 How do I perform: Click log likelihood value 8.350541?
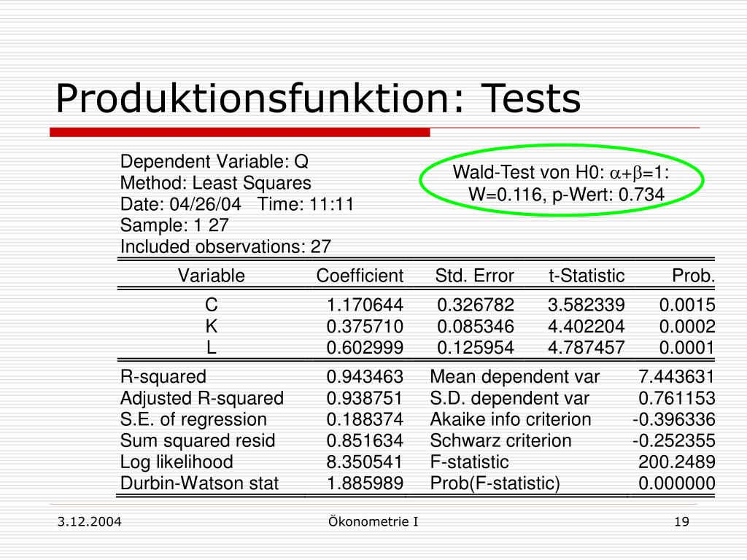click(365, 462)
